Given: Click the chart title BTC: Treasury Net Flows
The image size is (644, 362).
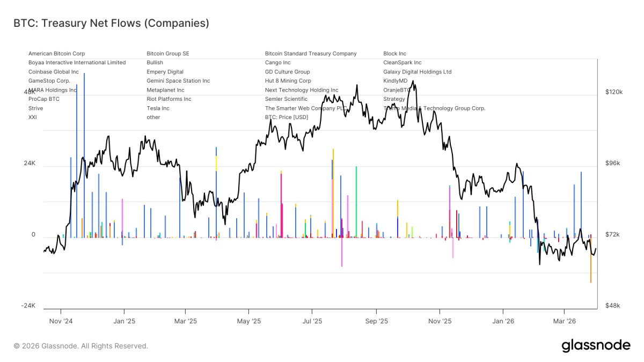Looking at the screenshot, I should point(111,23).
